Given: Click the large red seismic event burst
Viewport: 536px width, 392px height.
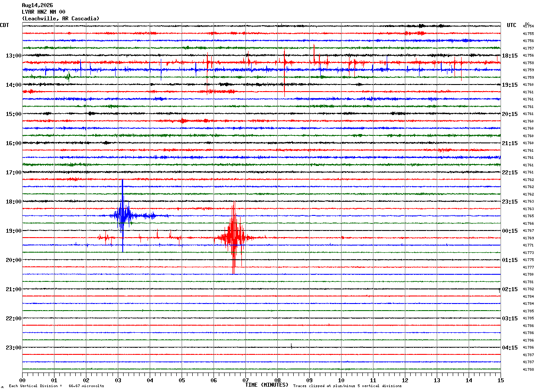Looking at the screenshot, I should coord(233,238).
